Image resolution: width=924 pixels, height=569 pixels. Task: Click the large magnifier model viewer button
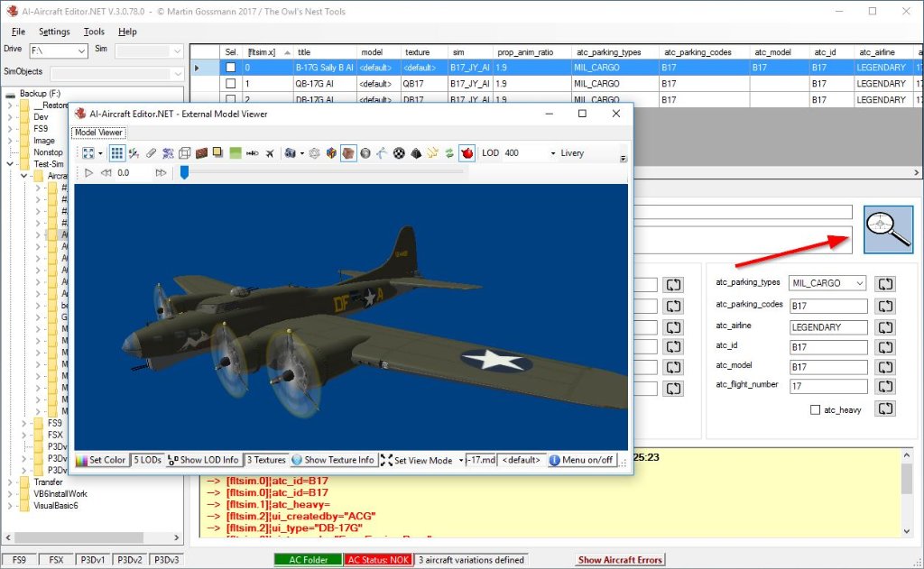tap(888, 229)
